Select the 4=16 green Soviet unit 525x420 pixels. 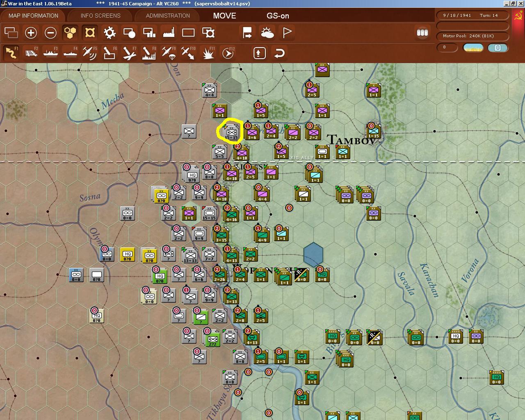231,214
